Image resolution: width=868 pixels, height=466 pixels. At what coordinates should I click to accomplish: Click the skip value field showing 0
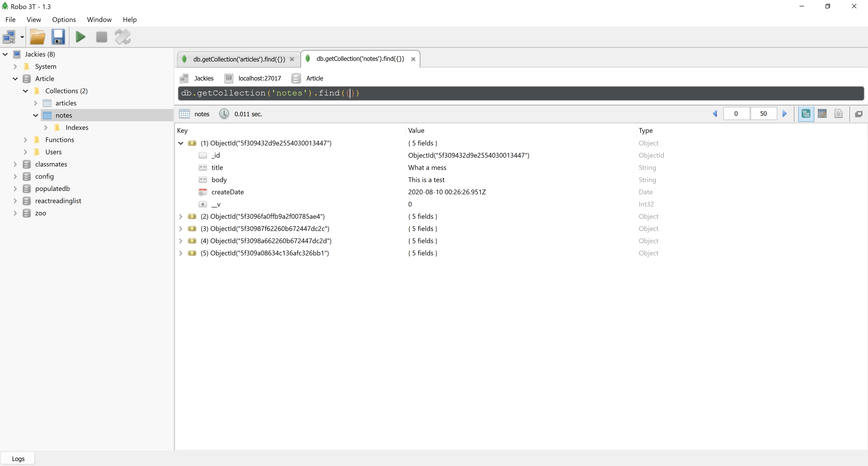pyautogui.click(x=736, y=114)
